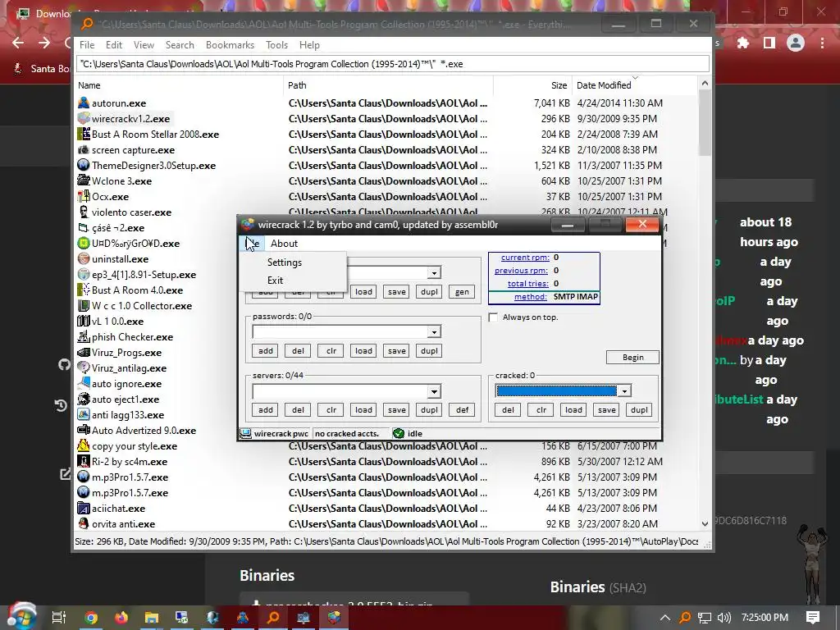The image size is (840, 630).
Task: Open the About menu in wirecrack
Action: (284, 243)
